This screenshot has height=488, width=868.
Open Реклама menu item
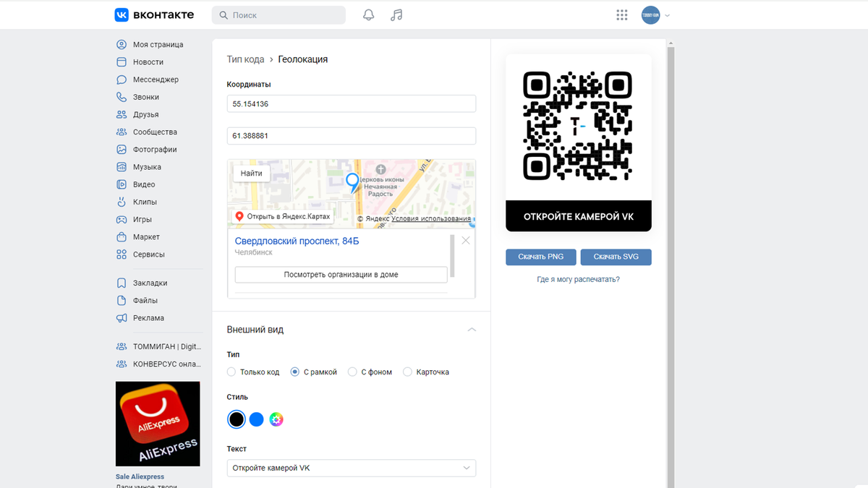click(148, 318)
